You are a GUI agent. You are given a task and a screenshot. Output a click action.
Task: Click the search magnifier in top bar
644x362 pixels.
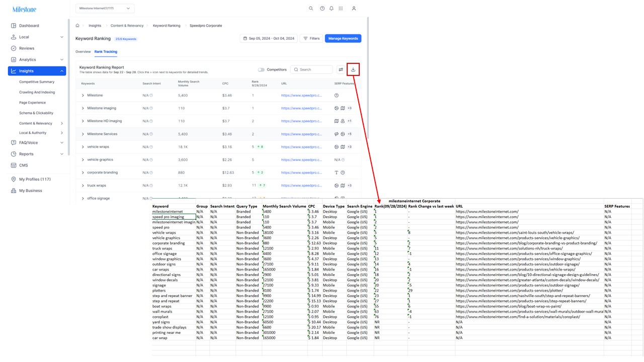click(311, 9)
